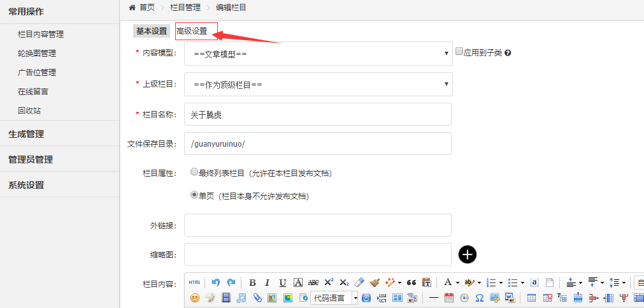
Task: Switch to the 基本设置 tab
Action: 152,31
